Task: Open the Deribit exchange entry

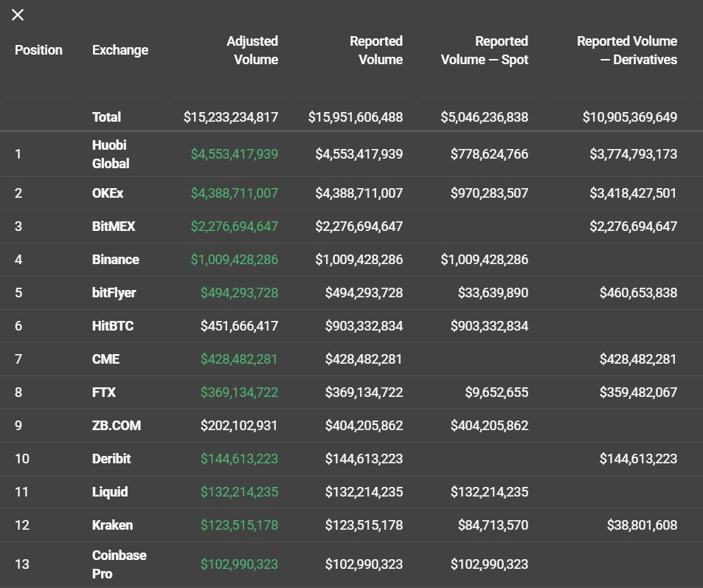Action: 111,459
